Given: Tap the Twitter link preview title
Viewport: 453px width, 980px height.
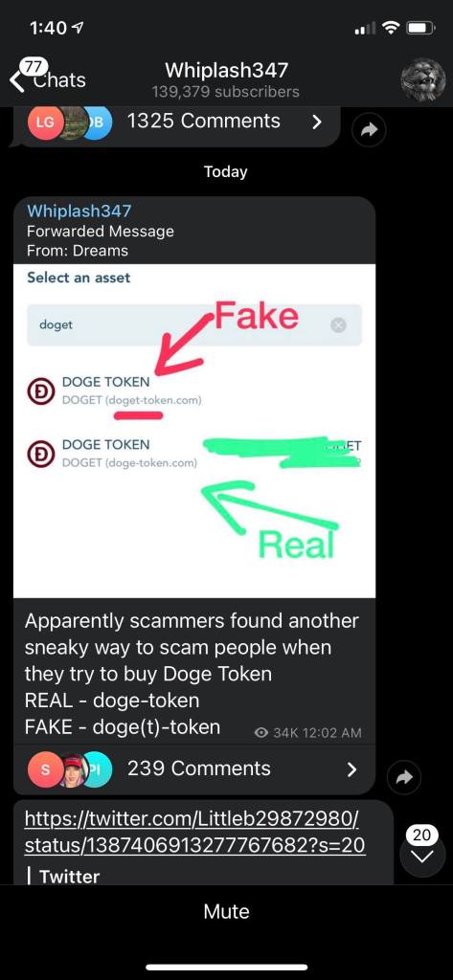Looking at the screenshot, I should pyautogui.click(x=69, y=876).
